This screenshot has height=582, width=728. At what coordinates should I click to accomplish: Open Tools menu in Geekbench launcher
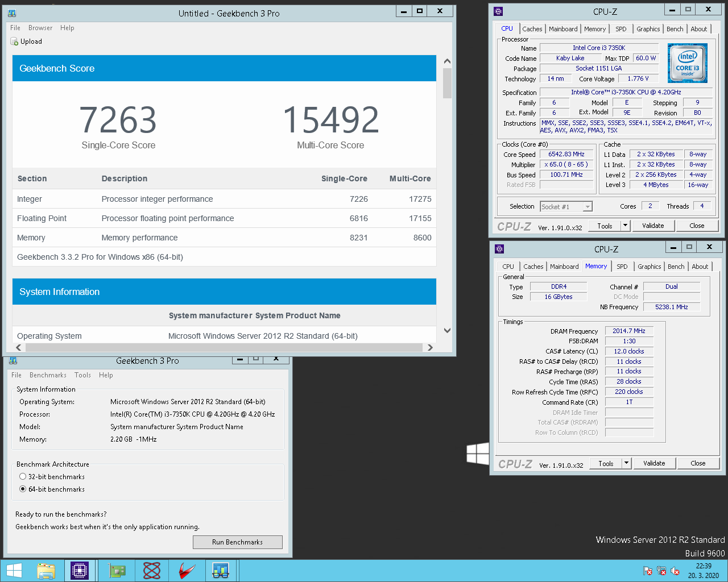pyautogui.click(x=82, y=375)
